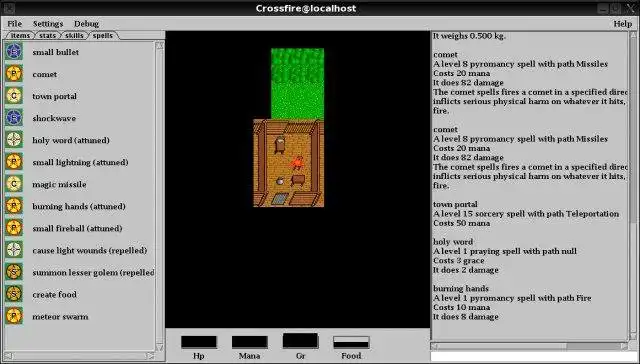The width and height of the screenshot is (640, 364).
Task: Select the 'shockwave' spell name
Action: pyautogui.click(x=54, y=118)
